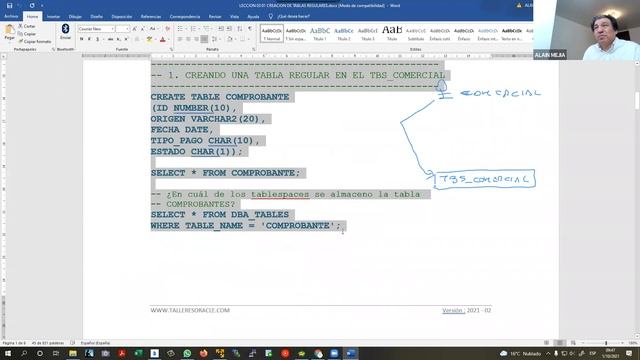Click Cortar in the clipboard group
The height and width of the screenshot is (360, 640).
(x=27, y=26)
